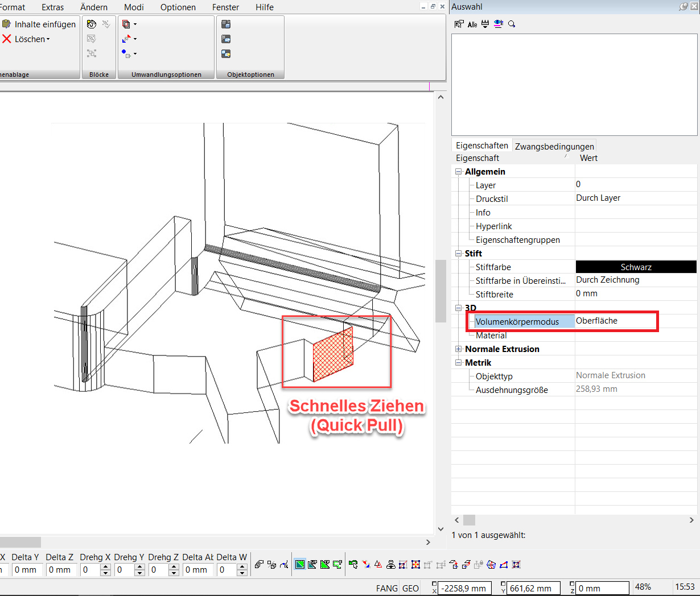Screen dimensions: 700x596
Task: Click the red X Löschen icon
Action: click(x=6, y=39)
